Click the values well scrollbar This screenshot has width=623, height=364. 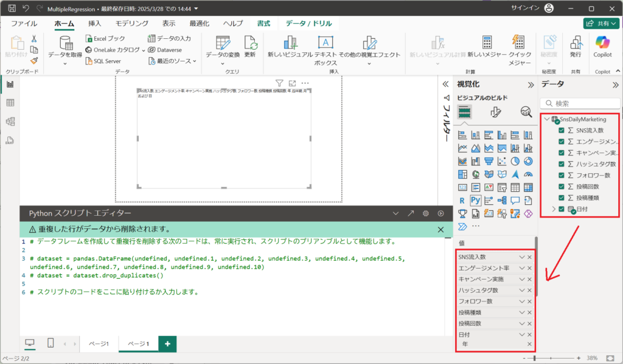pos(536,267)
